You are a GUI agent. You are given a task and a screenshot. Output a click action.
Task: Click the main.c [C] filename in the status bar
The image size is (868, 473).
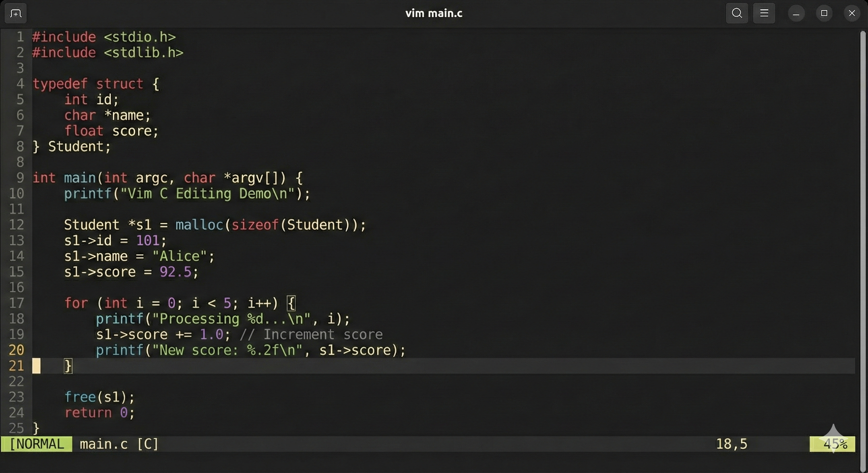[x=119, y=444]
